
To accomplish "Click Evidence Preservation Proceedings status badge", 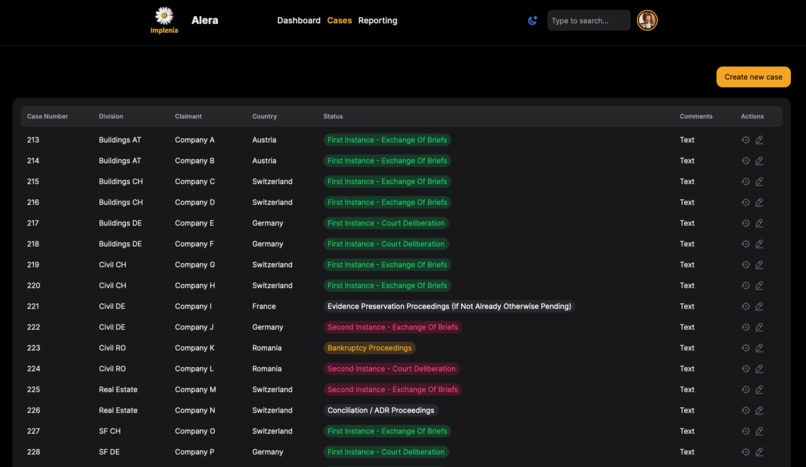I will [x=449, y=306].
